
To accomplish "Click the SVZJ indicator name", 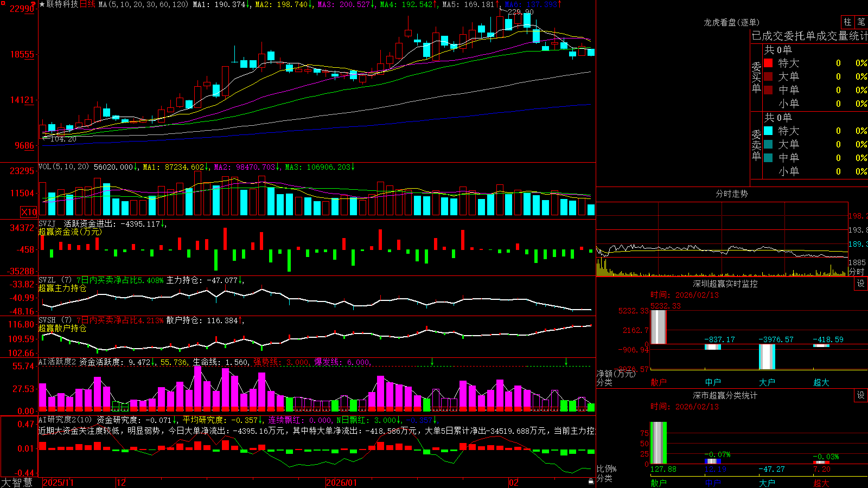I will pyautogui.click(x=47, y=223).
